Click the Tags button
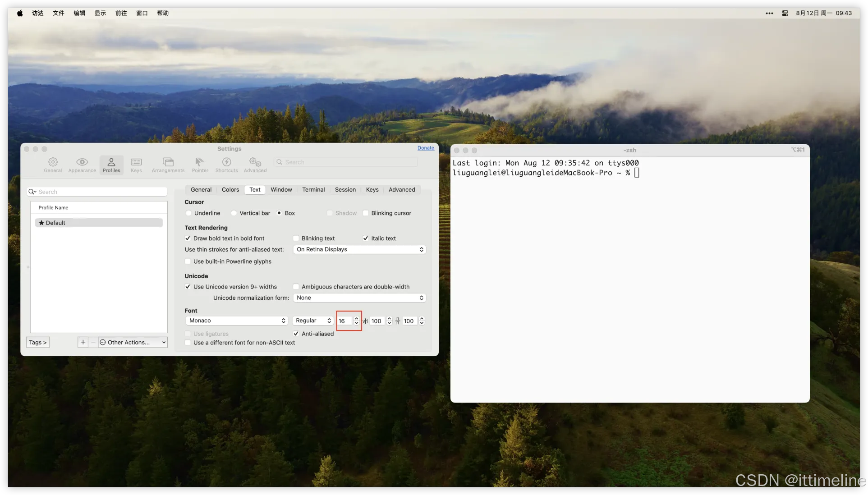 point(38,342)
